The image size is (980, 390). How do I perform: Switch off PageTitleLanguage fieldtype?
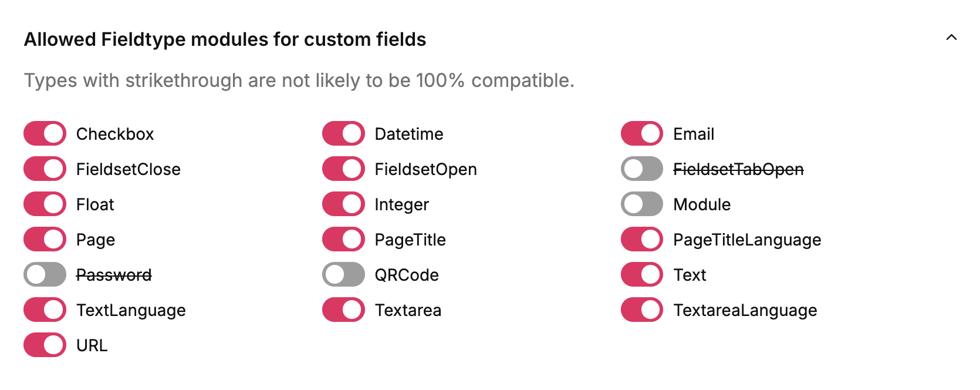click(642, 240)
